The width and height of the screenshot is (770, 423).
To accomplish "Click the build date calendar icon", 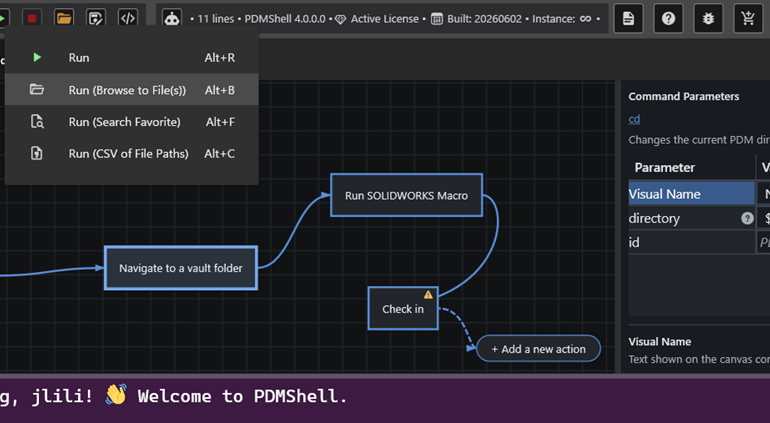I will click(x=437, y=19).
